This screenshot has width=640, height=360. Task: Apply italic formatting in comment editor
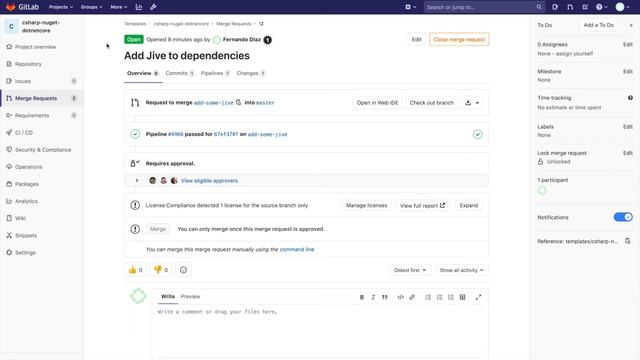pyautogui.click(x=373, y=297)
